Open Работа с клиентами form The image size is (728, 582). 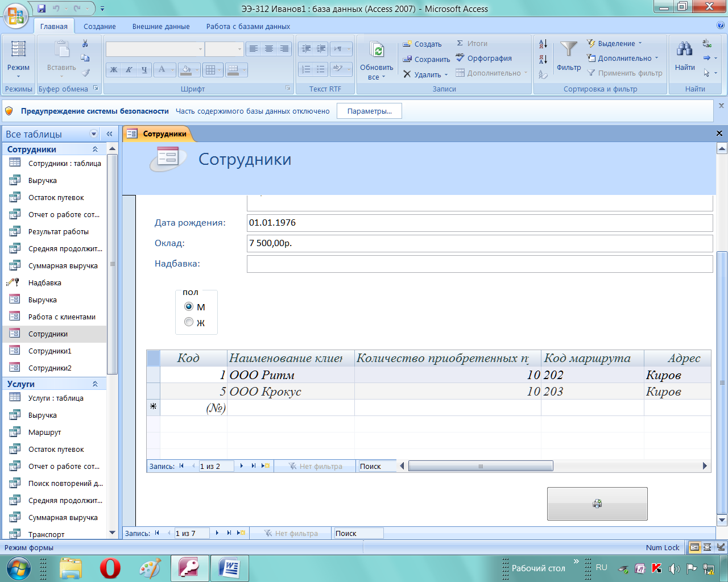(x=55, y=317)
